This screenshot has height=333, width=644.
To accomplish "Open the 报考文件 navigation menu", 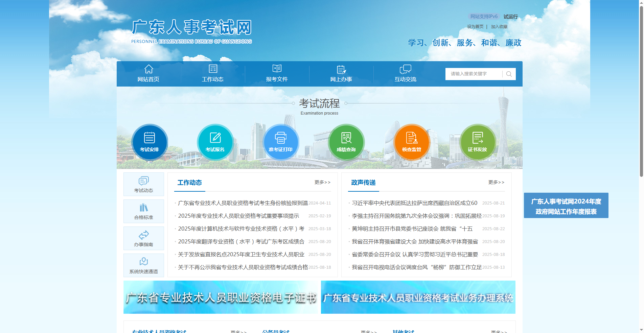I will coord(277,74).
